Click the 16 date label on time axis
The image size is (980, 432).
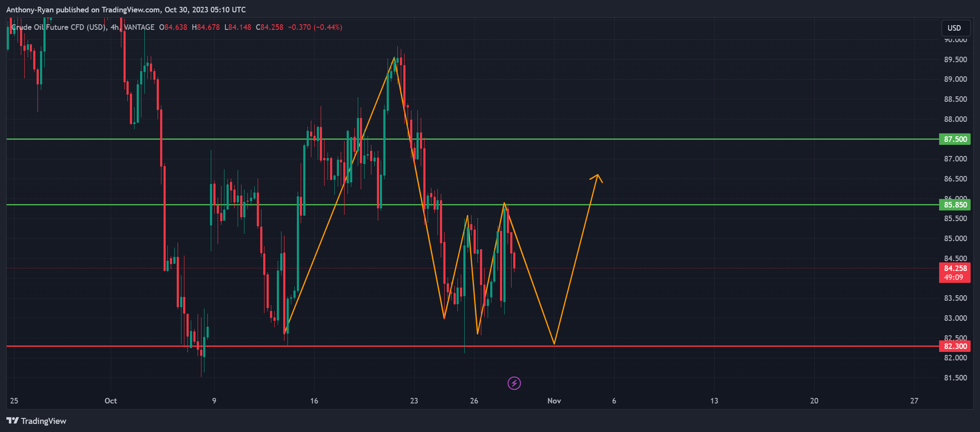coord(314,400)
